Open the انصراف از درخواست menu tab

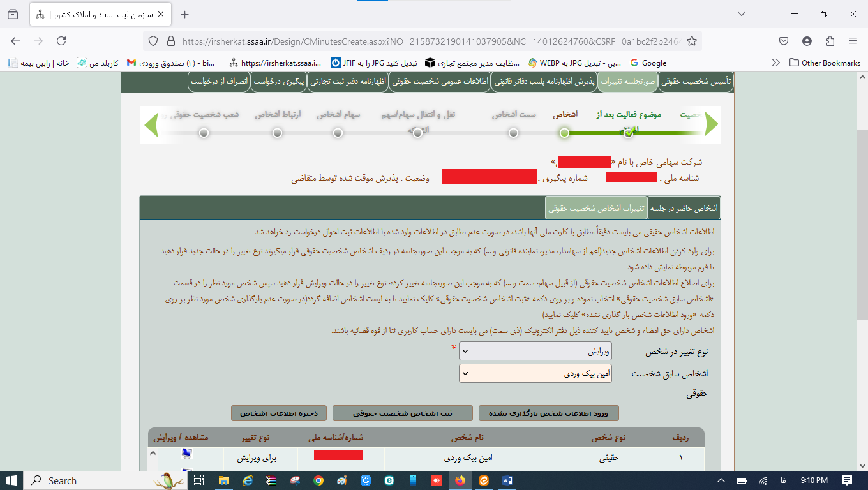pyautogui.click(x=218, y=82)
